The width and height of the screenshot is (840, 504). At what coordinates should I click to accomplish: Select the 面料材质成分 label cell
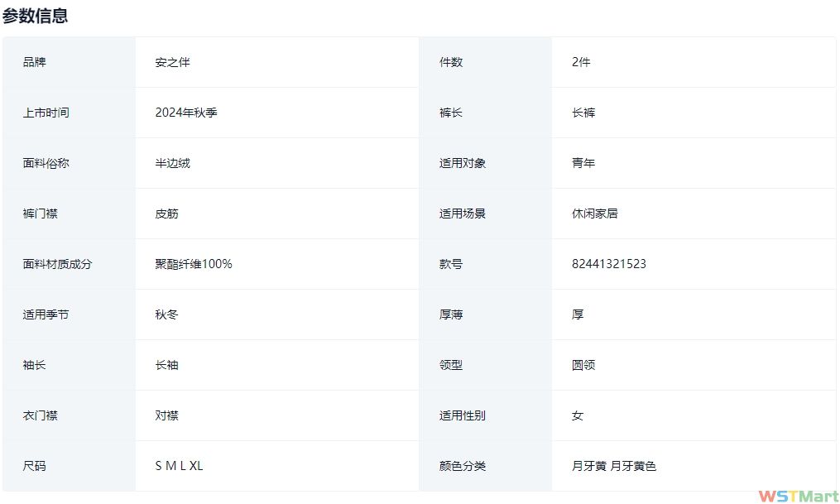tap(57, 264)
